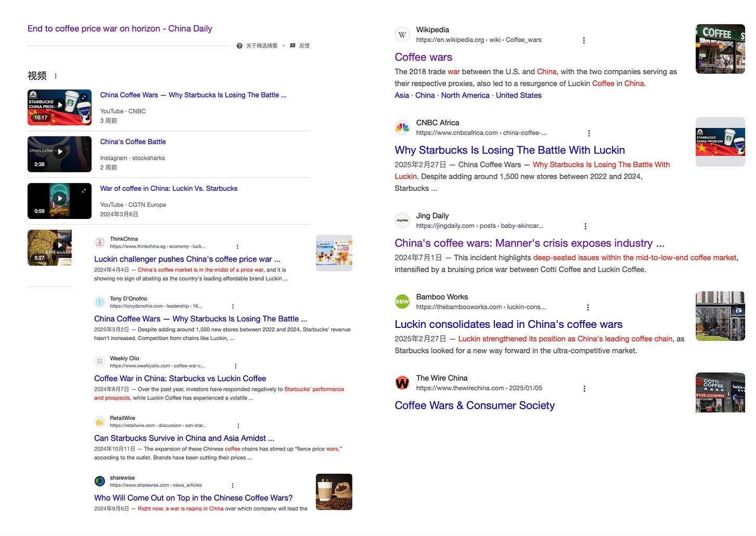The width and height of the screenshot is (756, 536).
Task: Click The Wire China W favicon
Action: (x=402, y=383)
